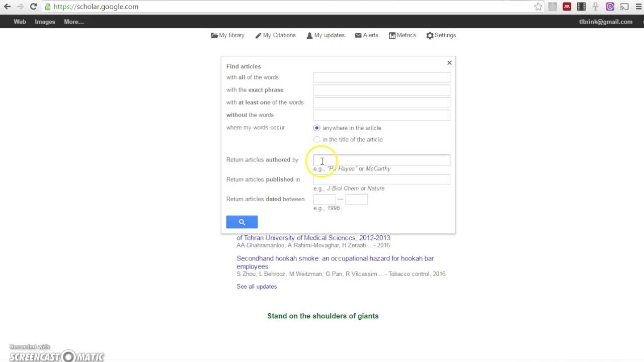644x362 pixels.
Task: Open My updates
Action: (326, 35)
